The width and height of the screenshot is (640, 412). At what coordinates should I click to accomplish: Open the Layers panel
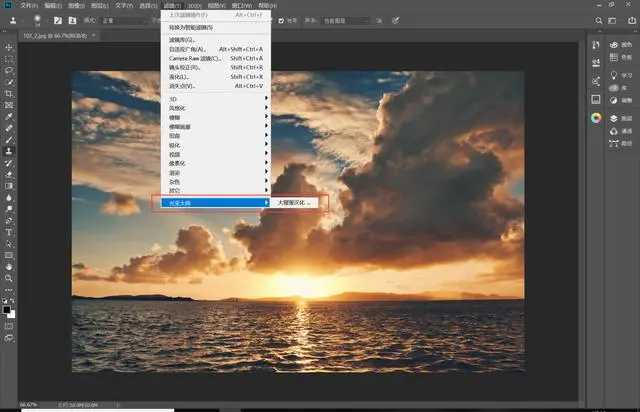click(621, 118)
